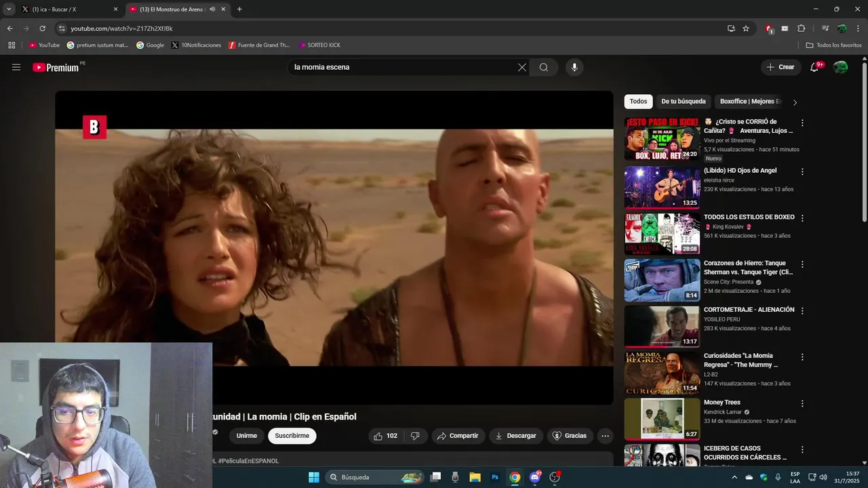The image size is (868, 488).
Task: Open the tab search dropdown arrow
Action: coord(9,9)
